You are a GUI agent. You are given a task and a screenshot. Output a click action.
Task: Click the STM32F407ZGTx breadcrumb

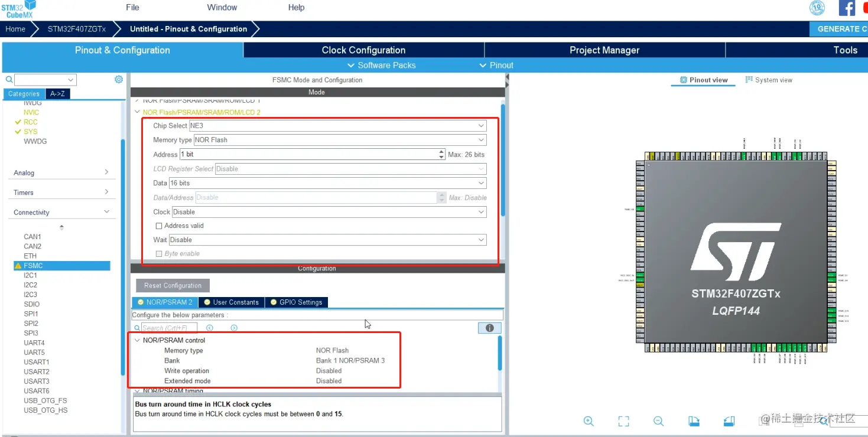point(77,29)
